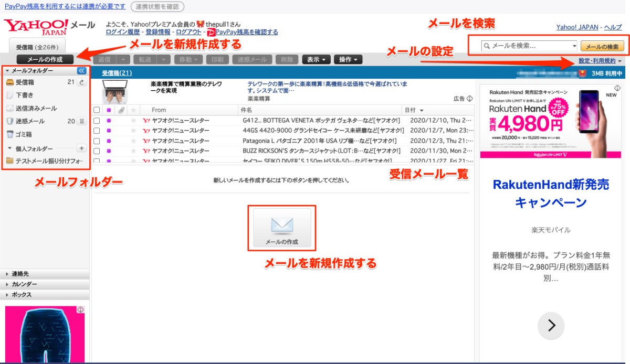630x364 pixels.
Task: Click the 受信箱(21) heading link
Action: pyautogui.click(x=117, y=73)
